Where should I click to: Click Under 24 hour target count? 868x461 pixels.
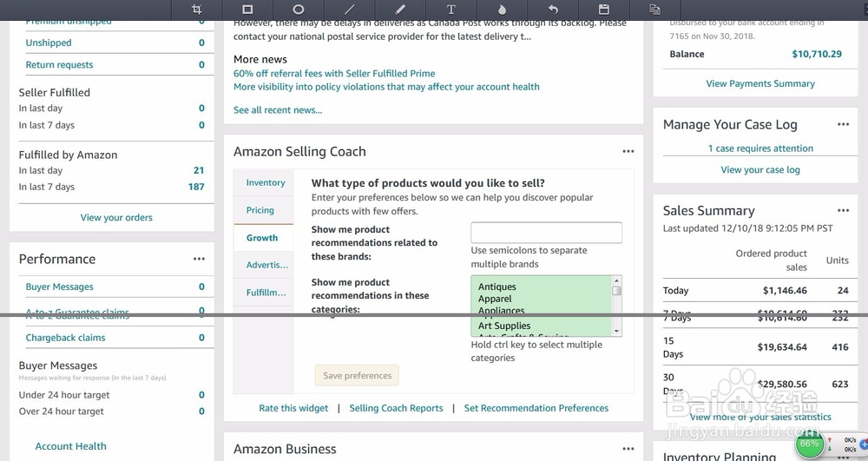coord(201,395)
